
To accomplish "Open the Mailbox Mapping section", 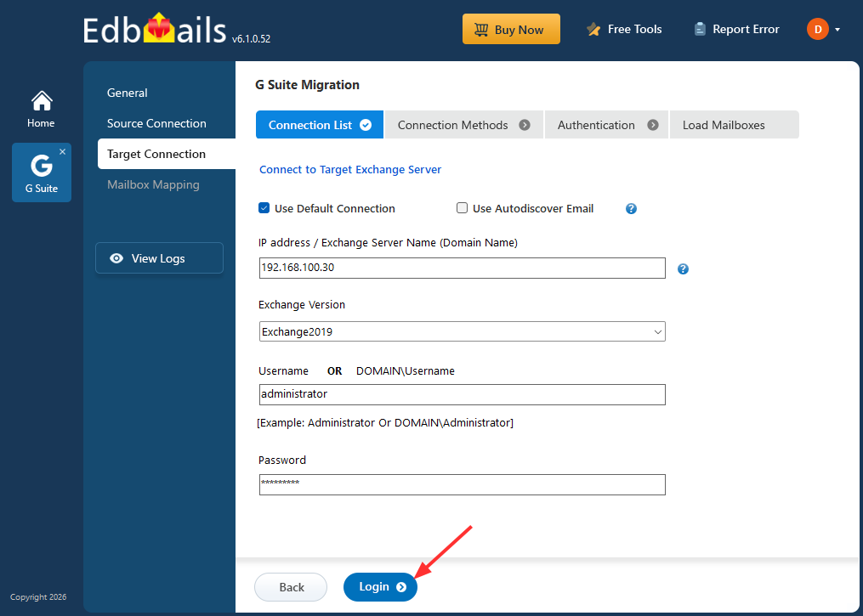I will click(x=153, y=184).
